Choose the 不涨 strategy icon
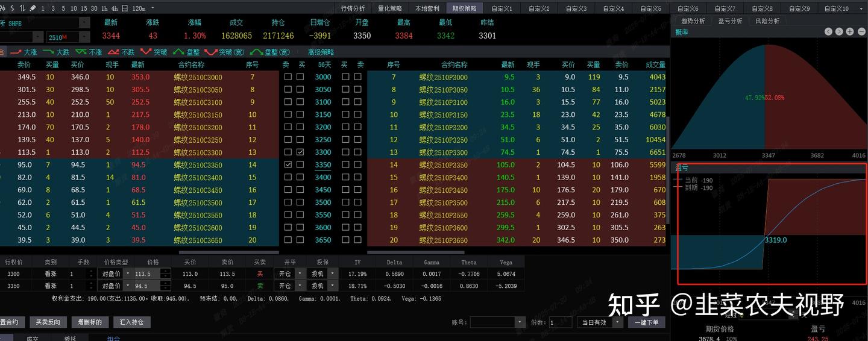The height and width of the screenshot is (341, 868). coord(89,52)
